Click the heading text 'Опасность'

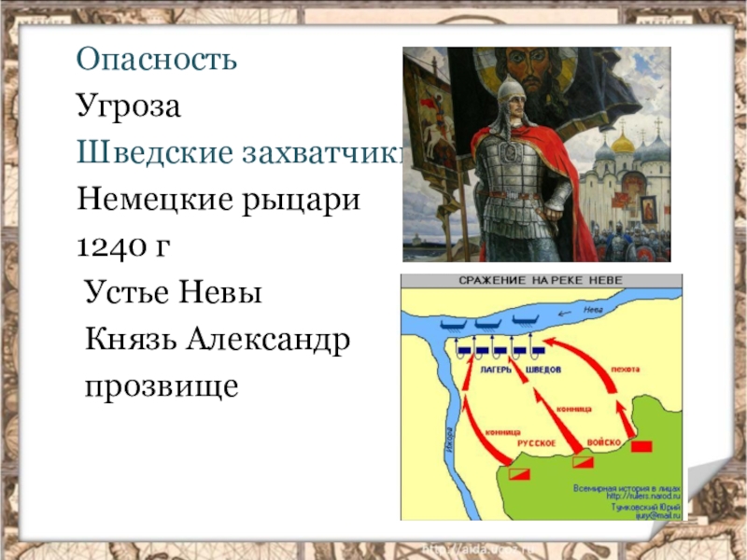(x=156, y=60)
